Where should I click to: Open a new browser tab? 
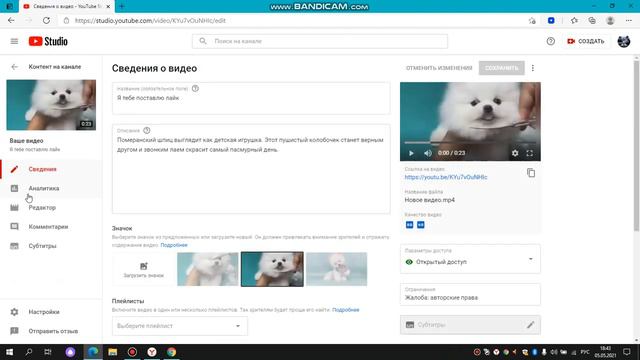(122, 6)
